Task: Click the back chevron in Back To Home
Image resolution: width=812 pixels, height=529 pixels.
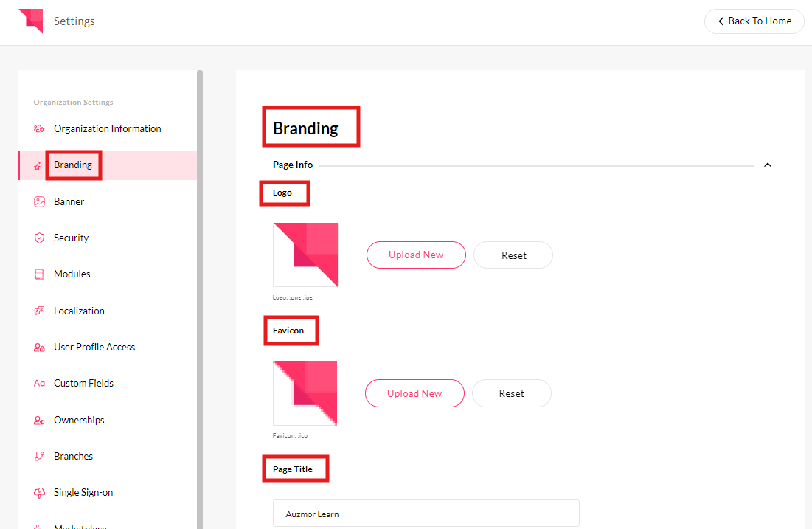Action: pyautogui.click(x=721, y=21)
